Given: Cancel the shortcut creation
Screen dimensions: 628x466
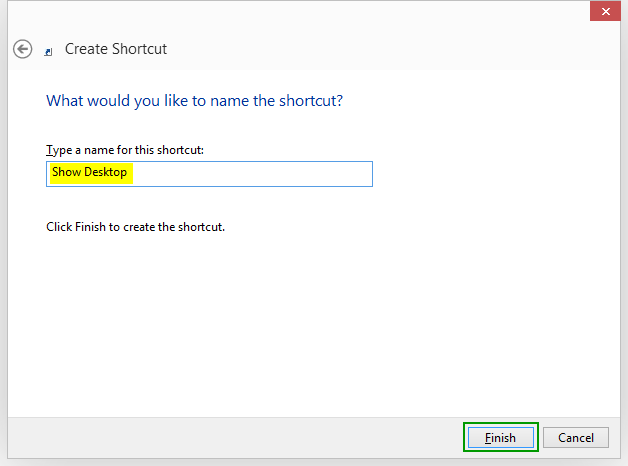Looking at the screenshot, I should point(576,438).
